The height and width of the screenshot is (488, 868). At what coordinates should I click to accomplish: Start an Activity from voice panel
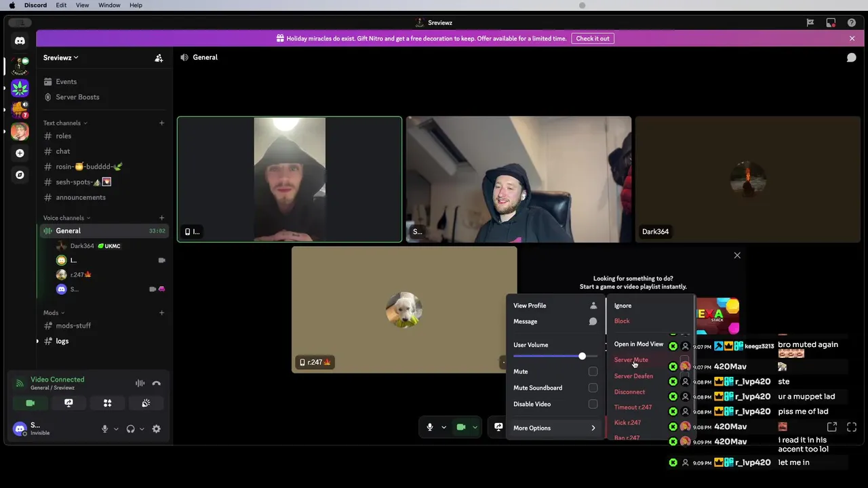pos(107,403)
